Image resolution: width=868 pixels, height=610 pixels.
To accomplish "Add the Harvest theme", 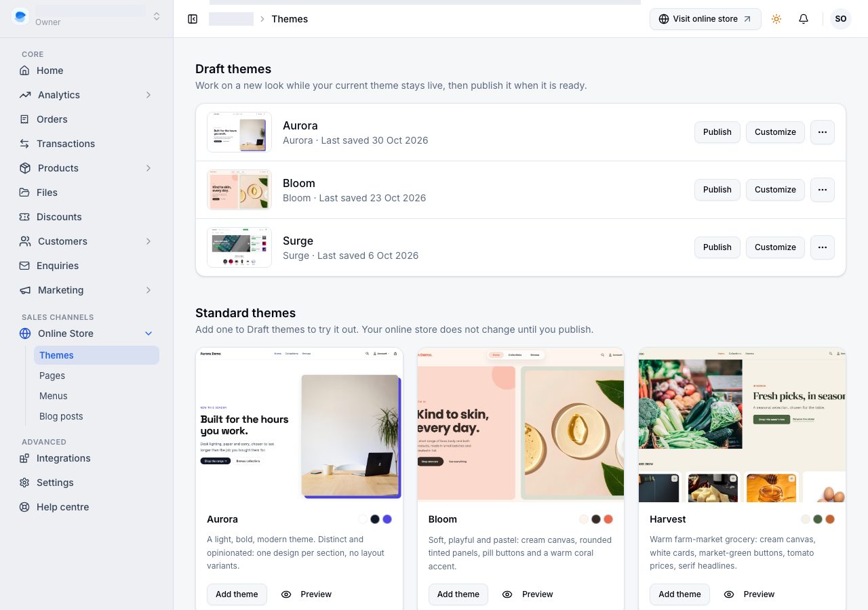I will [x=679, y=594].
